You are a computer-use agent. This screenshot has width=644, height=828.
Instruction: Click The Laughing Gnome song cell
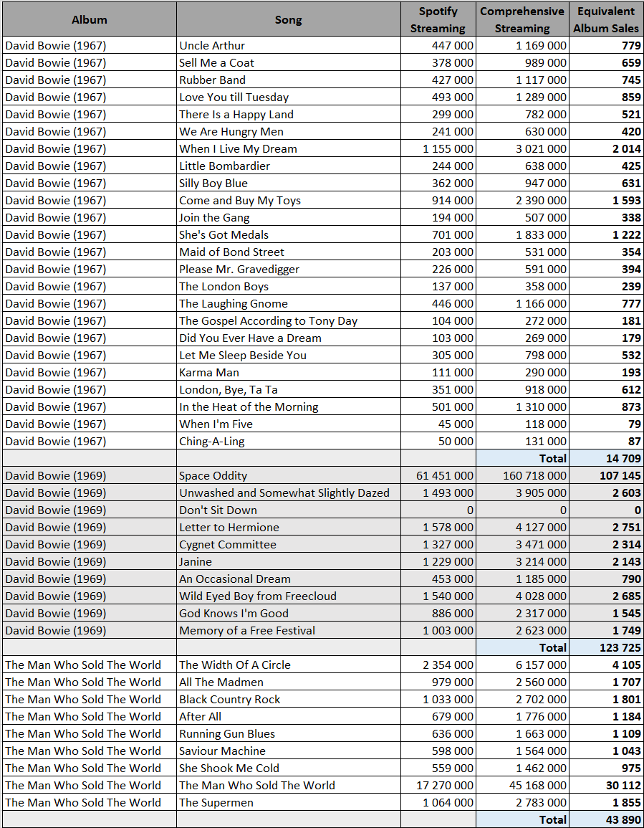pyautogui.click(x=288, y=304)
